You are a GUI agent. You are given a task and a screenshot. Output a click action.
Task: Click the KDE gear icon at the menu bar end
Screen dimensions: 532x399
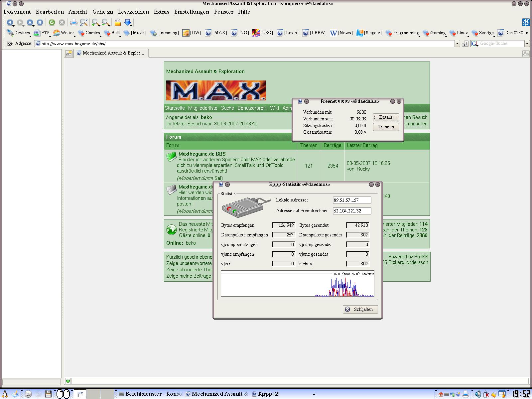tap(526, 22)
